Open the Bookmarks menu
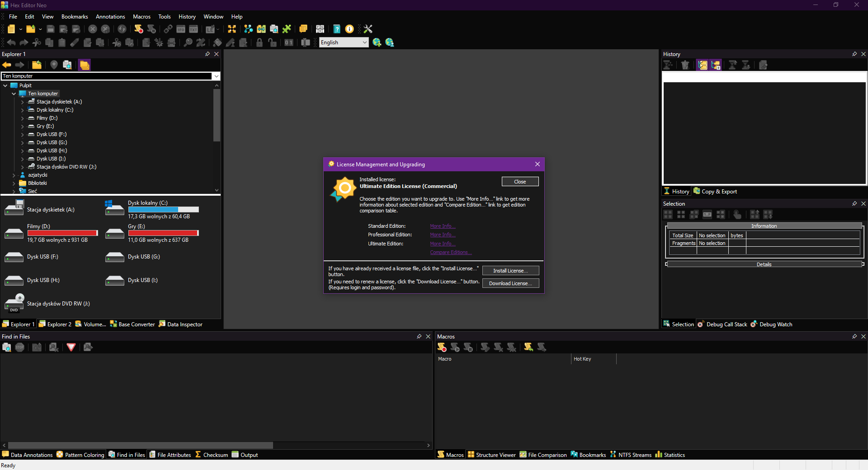Screen dimensions: 868x470 pos(75,17)
